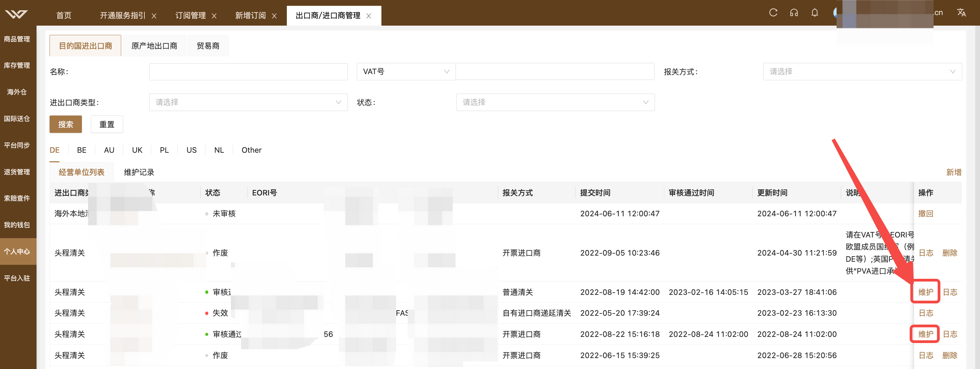This screenshot has height=369, width=980.
Task: Click the language translate icon
Action: 961,13
